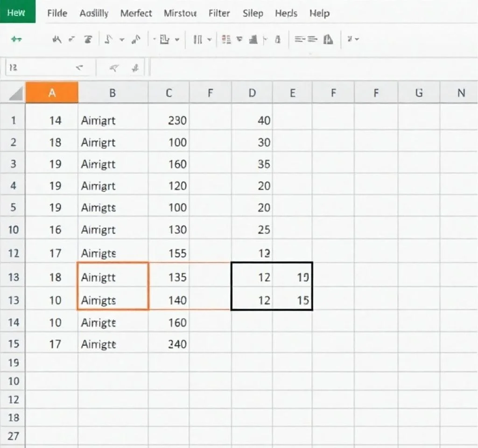Open the Help menu
This screenshot has width=478, height=448.
pyautogui.click(x=319, y=14)
